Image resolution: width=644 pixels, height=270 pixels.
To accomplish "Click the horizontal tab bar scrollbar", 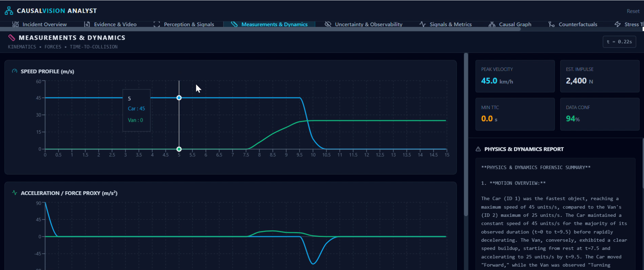I will coord(260,29).
